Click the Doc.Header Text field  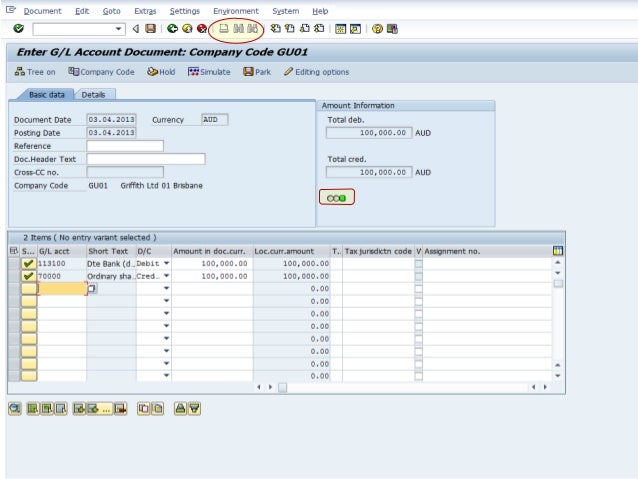click(x=146, y=159)
